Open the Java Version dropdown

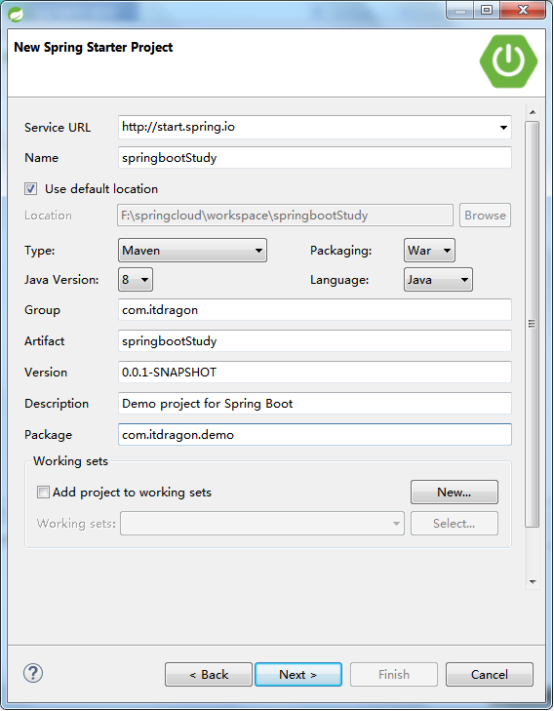coord(135,279)
